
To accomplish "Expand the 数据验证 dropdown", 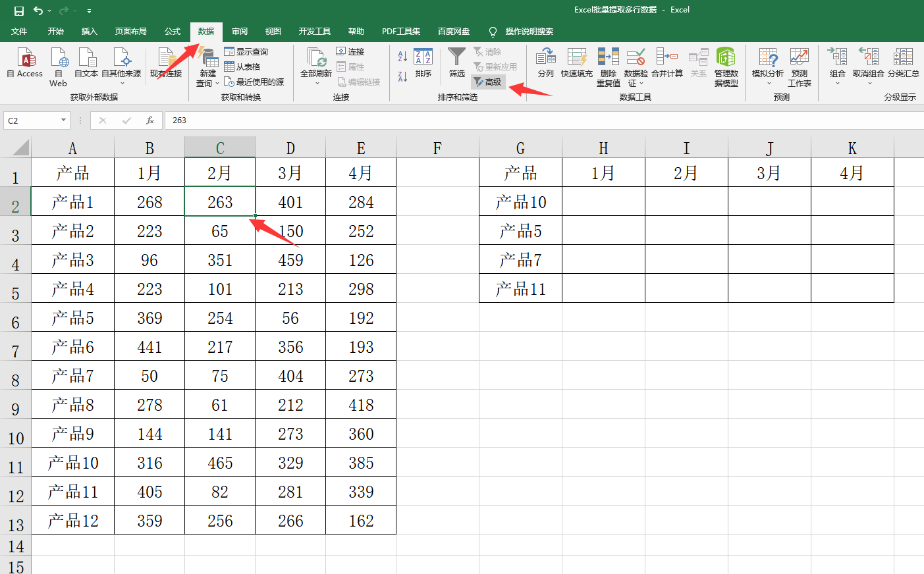I will pos(641,84).
